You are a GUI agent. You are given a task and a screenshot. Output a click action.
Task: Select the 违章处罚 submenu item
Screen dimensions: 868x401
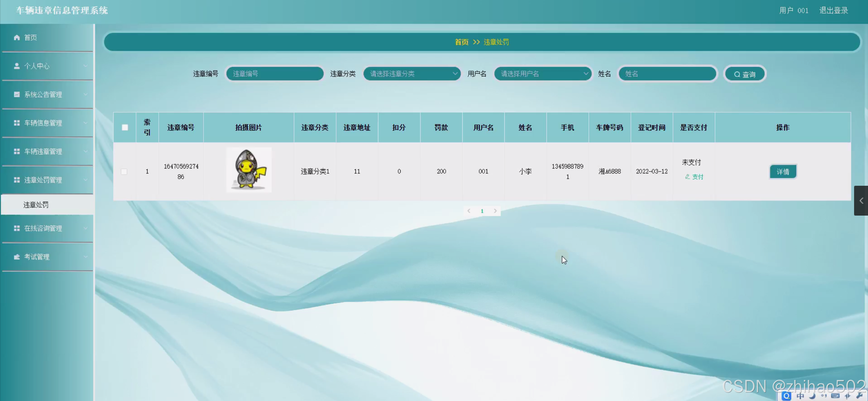coord(36,205)
